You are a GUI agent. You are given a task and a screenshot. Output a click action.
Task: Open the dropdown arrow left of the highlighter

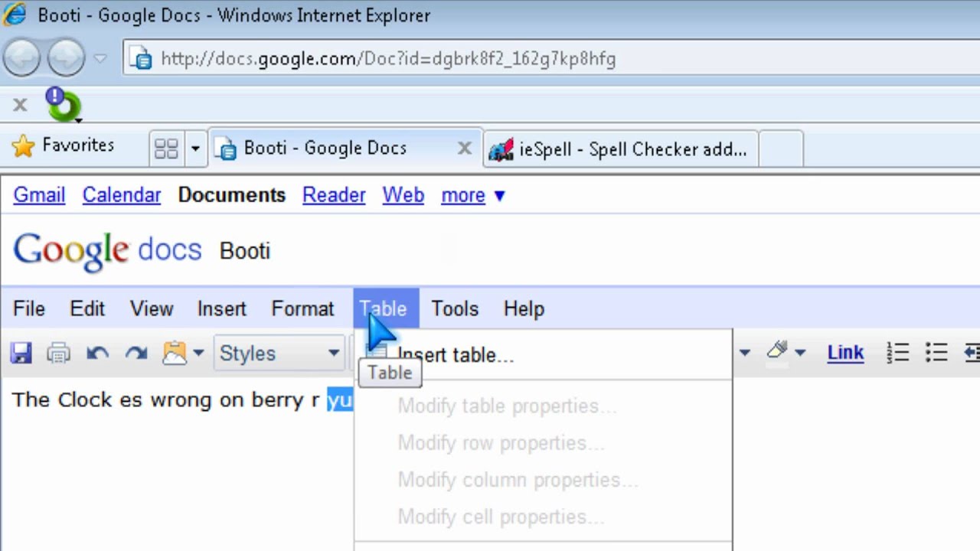point(744,353)
